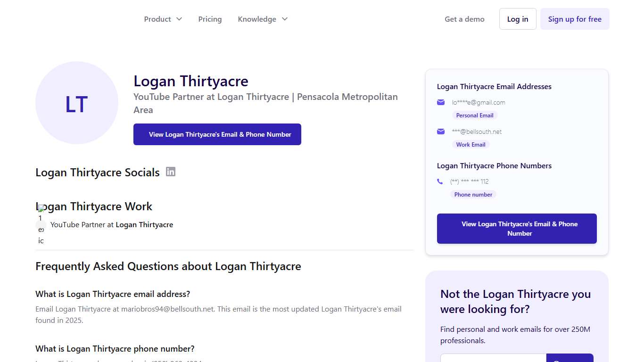
Task: Click the envelope icon beside the Gmail address
Action: coord(440,102)
